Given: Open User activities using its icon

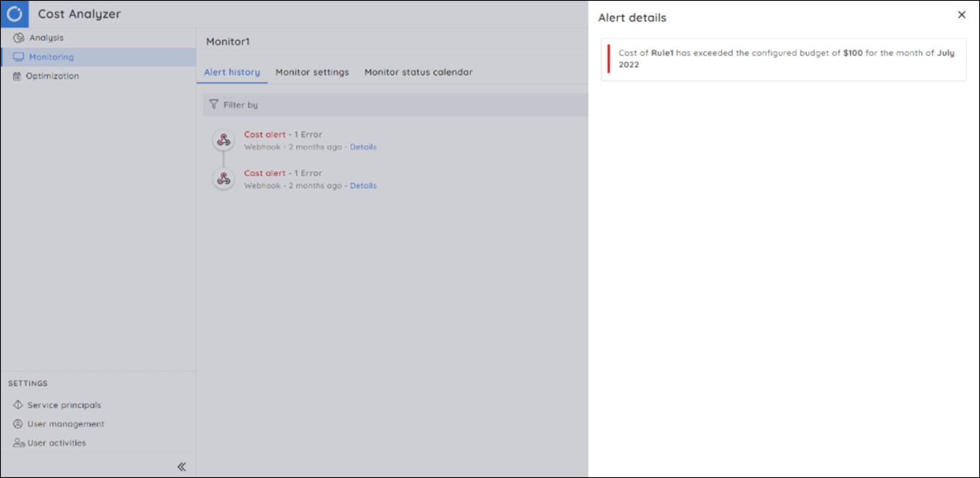Looking at the screenshot, I should point(19,443).
